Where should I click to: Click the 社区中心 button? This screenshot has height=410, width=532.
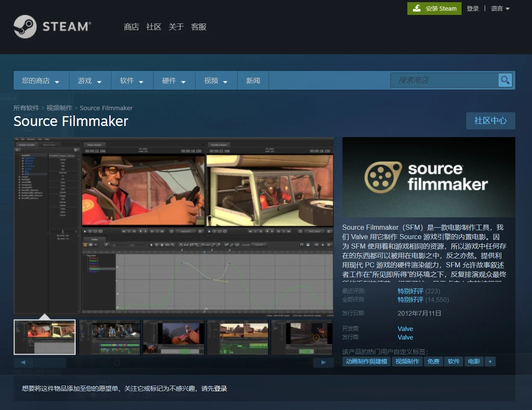491,120
